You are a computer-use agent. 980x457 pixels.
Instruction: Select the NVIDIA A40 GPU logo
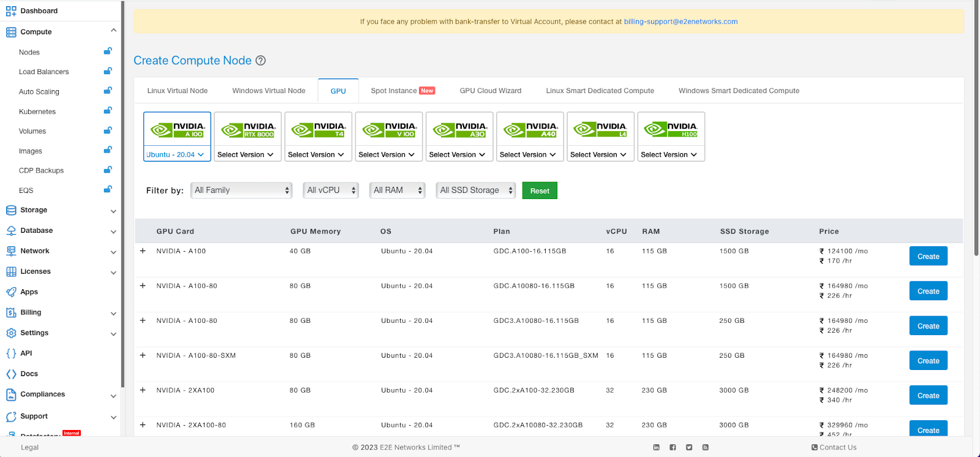(x=530, y=130)
